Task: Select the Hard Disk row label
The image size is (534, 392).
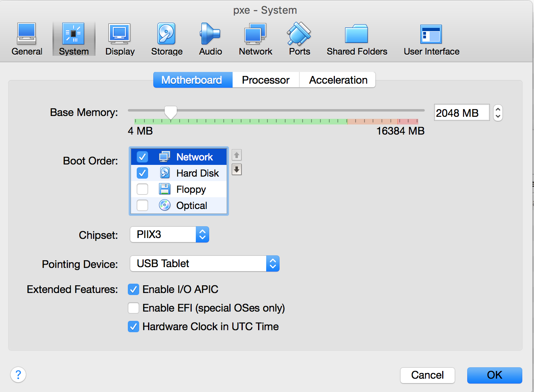Action: [x=197, y=173]
